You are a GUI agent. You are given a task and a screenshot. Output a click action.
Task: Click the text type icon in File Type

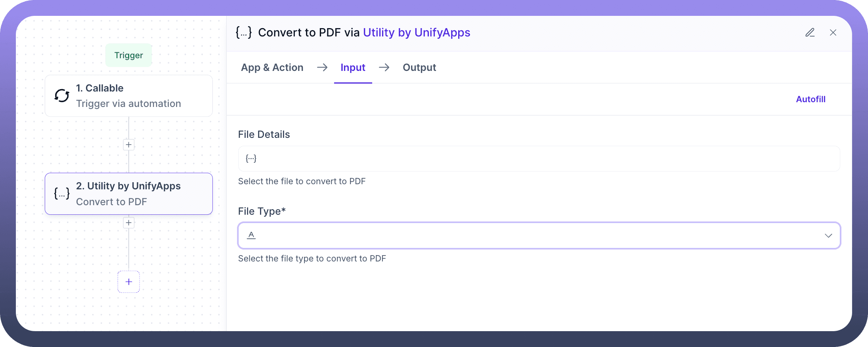251,235
